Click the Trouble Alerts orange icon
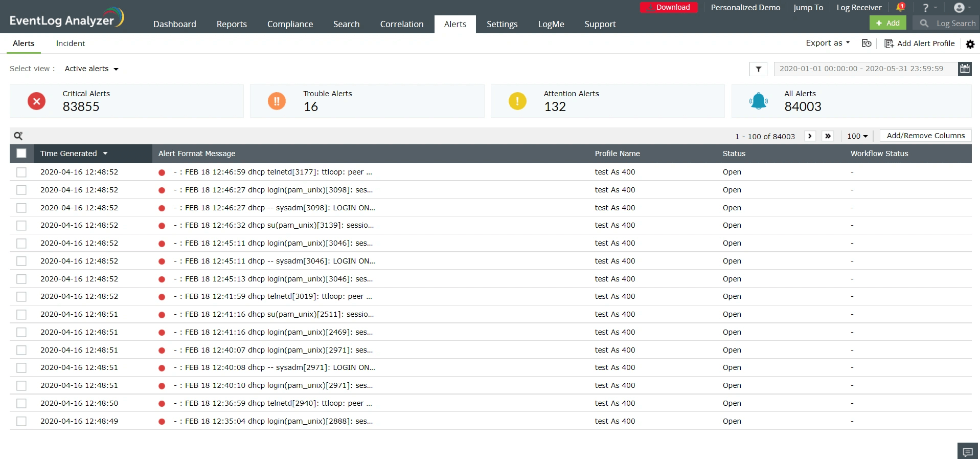Image resolution: width=980 pixels, height=459 pixels. 277,101
